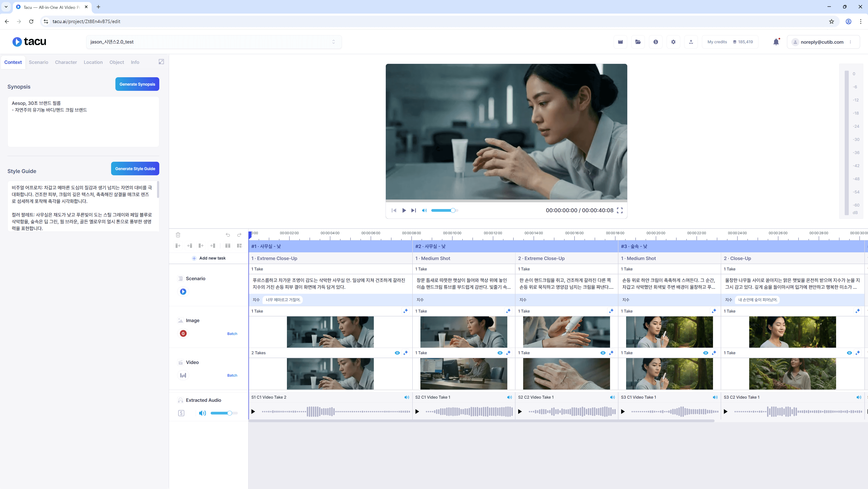Play the preview video
The height and width of the screenshot is (489, 868).
404,210
